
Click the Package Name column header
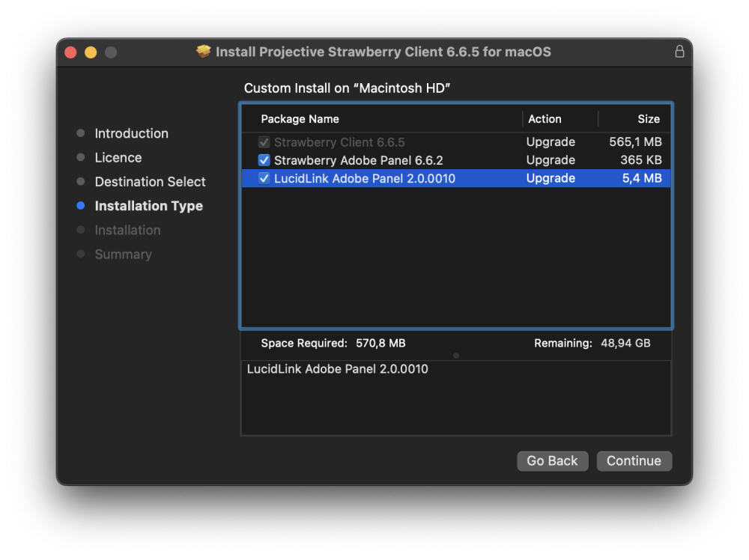[300, 119]
